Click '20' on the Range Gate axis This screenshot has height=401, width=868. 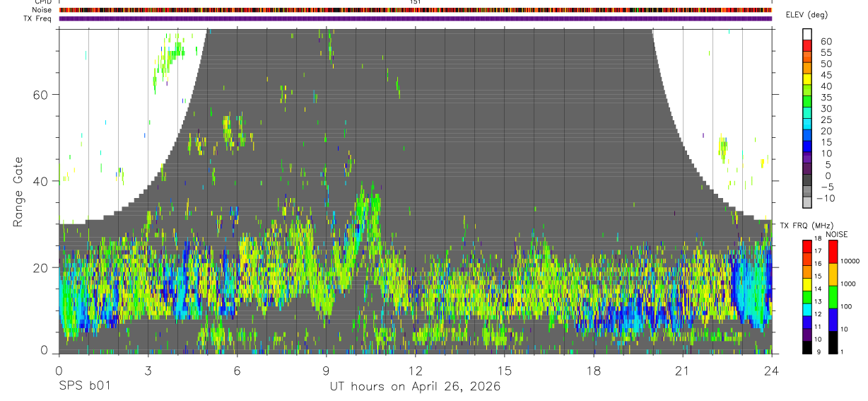(x=40, y=267)
